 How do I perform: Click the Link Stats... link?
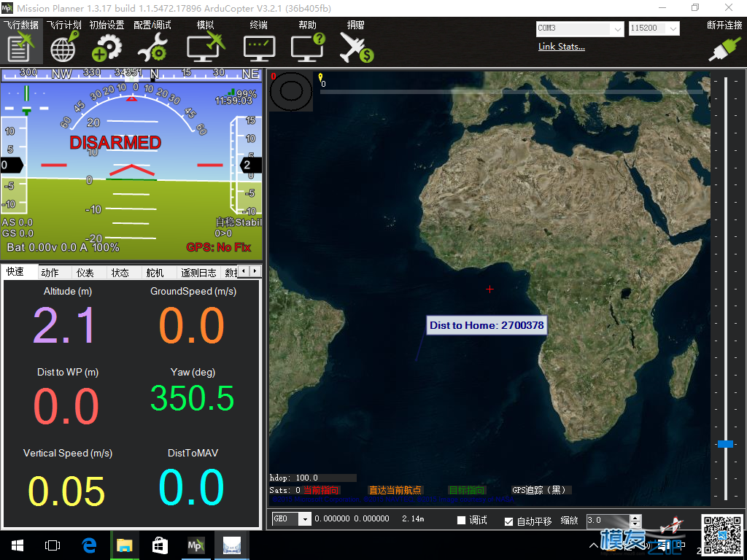pyautogui.click(x=561, y=47)
